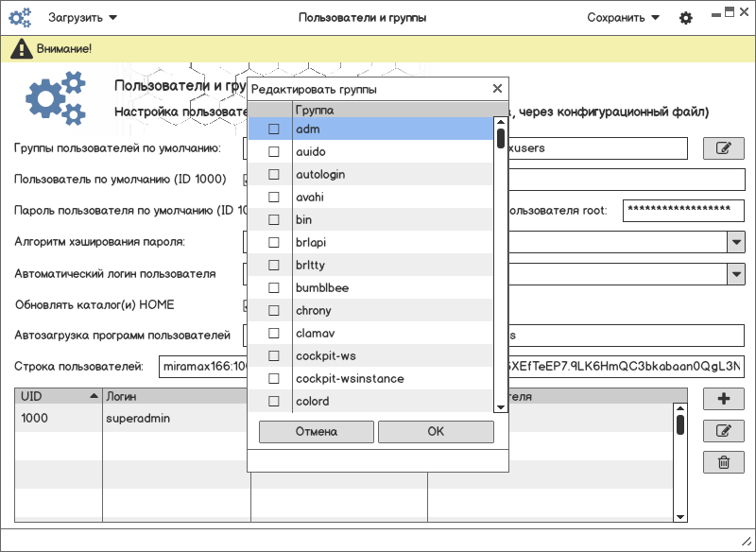756x552 pixels.
Task: Toggle the cockpit-ws group checkbox
Action: (274, 355)
